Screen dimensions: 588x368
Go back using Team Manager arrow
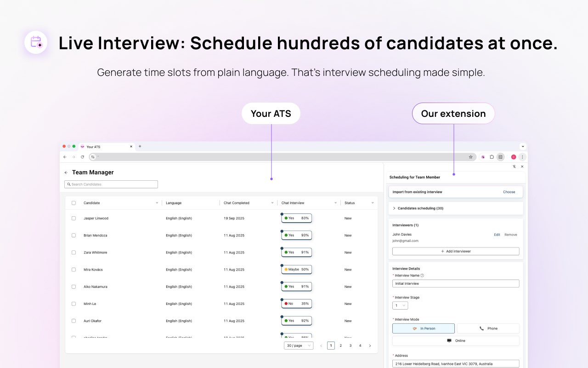tap(66, 172)
